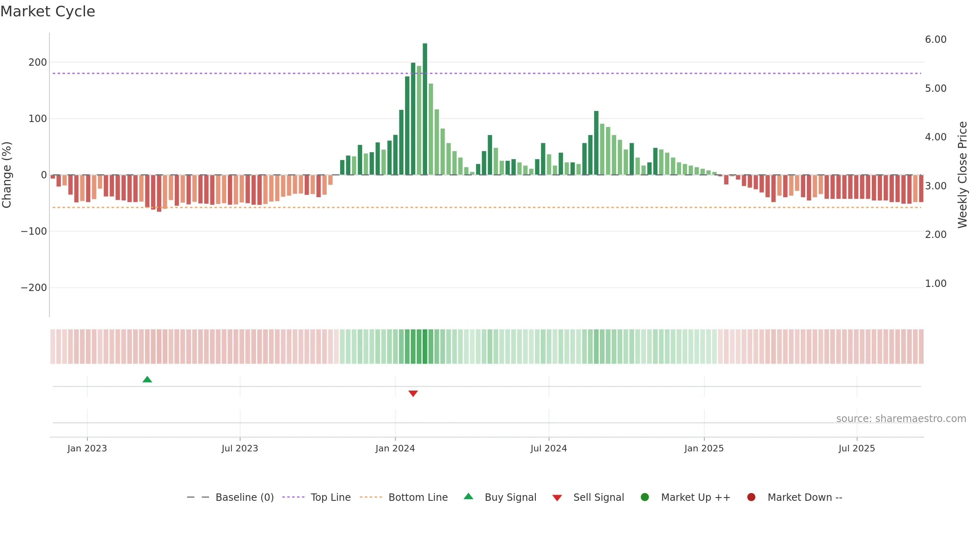
Task: Click the lowest red bar below bottom line
Action: pos(159,193)
